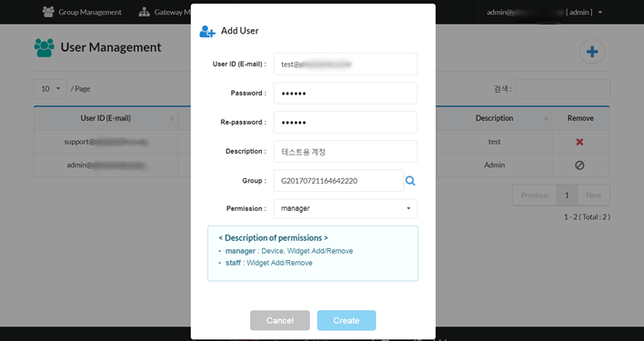The image size is (644, 341).
Task: Click the table search box
Action: pyautogui.click(x=563, y=89)
